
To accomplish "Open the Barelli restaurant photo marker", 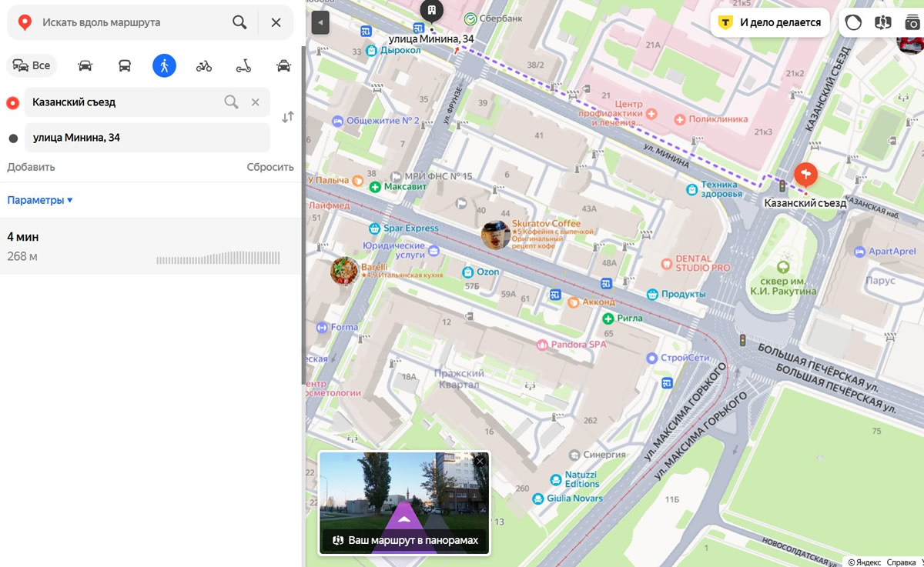I will point(343,271).
